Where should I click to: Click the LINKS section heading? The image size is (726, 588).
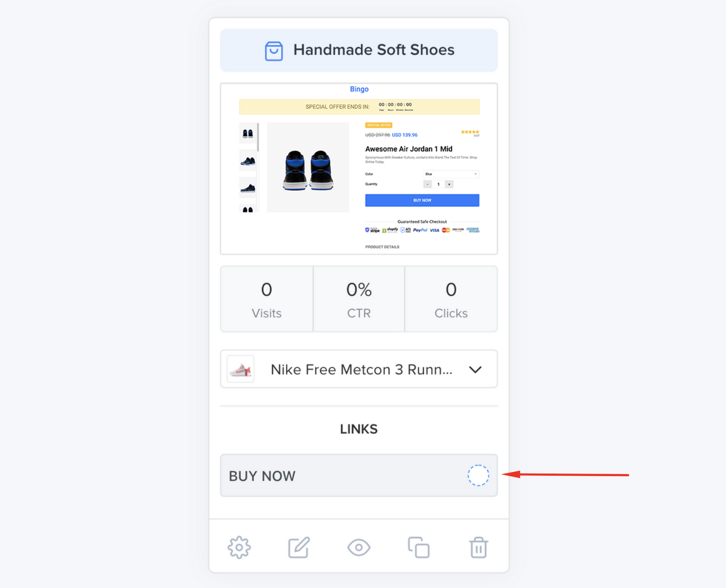tap(359, 429)
